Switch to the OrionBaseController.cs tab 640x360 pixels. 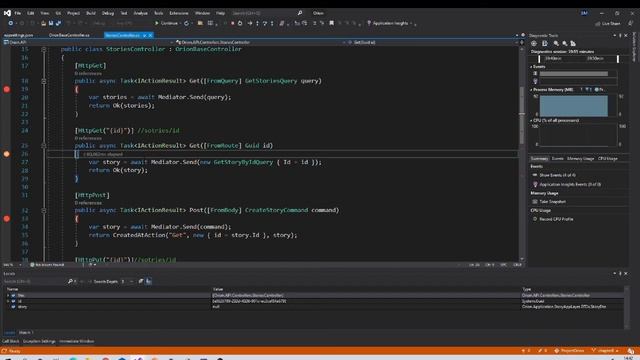(69, 35)
